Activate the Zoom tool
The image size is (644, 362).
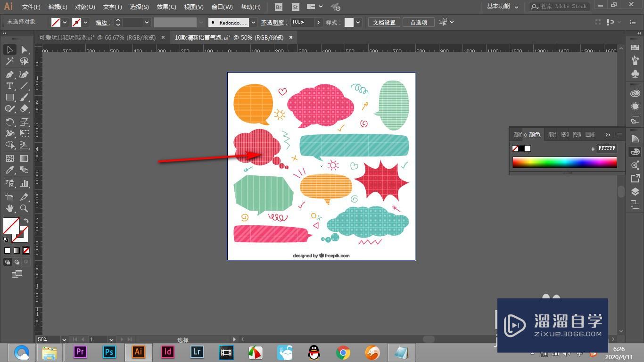click(24, 208)
